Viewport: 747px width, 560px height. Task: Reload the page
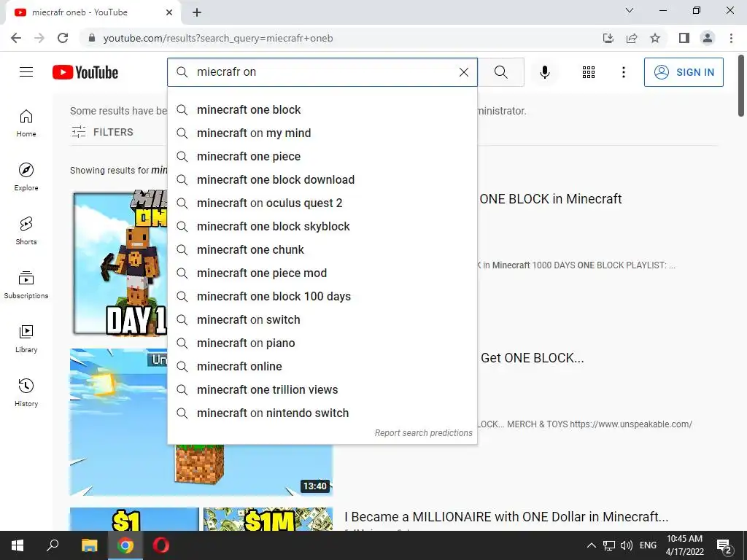point(63,38)
